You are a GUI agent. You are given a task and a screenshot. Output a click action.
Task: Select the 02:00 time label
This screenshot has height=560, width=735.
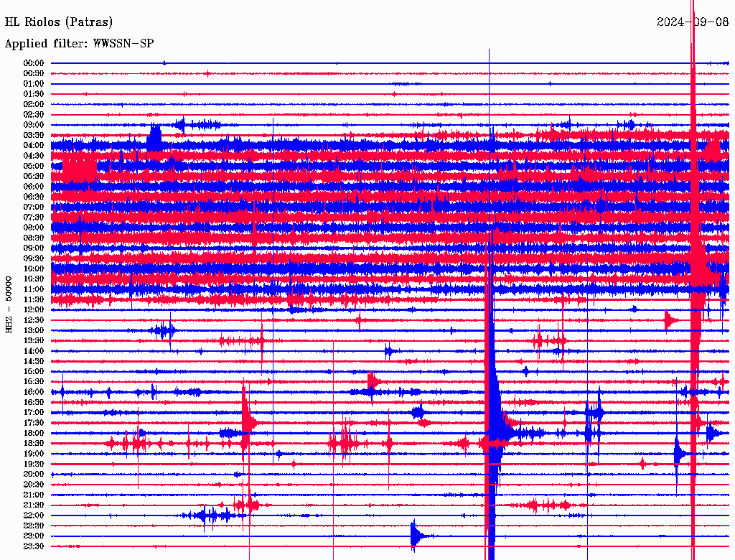click(34, 105)
